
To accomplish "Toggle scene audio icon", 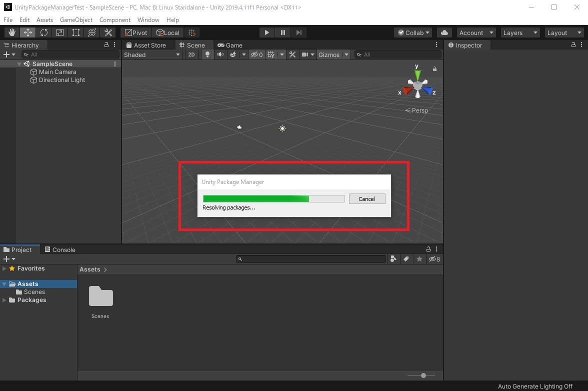I will point(220,54).
